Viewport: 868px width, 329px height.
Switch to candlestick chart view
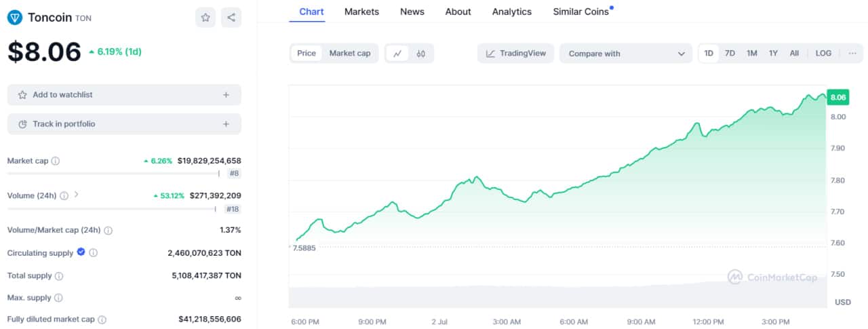(x=420, y=54)
